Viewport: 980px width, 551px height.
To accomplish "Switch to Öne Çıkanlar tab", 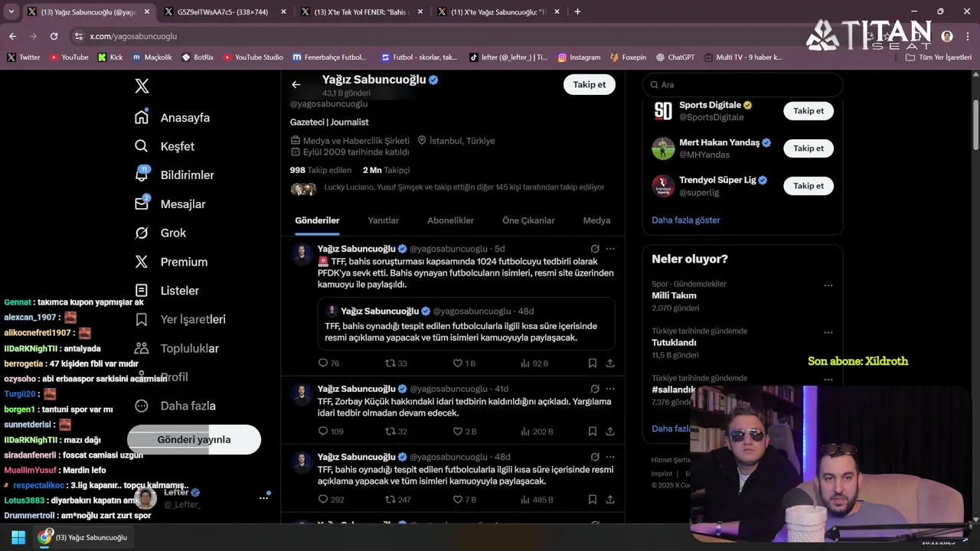I will pos(528,220).
